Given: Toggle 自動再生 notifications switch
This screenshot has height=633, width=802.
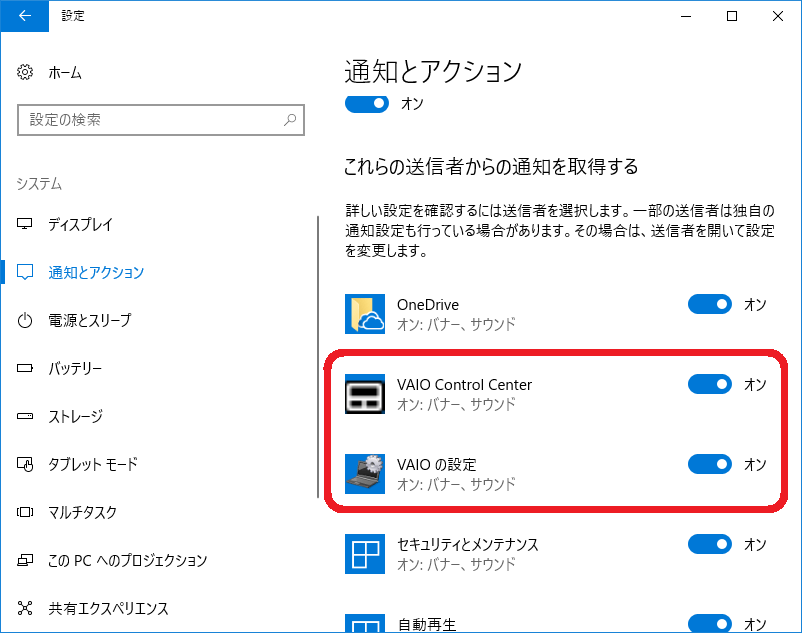Looking at the screenshot, I should [710, 624].
